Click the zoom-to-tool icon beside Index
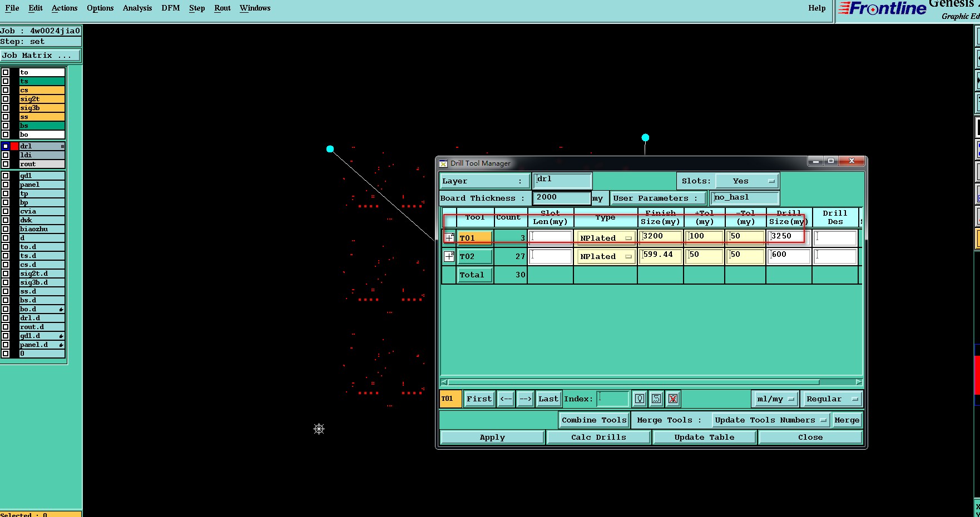980x517 pixels. (656, 399)
